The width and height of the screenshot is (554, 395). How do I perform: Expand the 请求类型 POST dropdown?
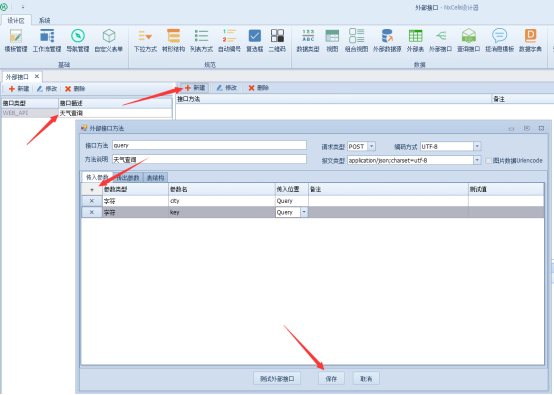[x=372, y=146]
